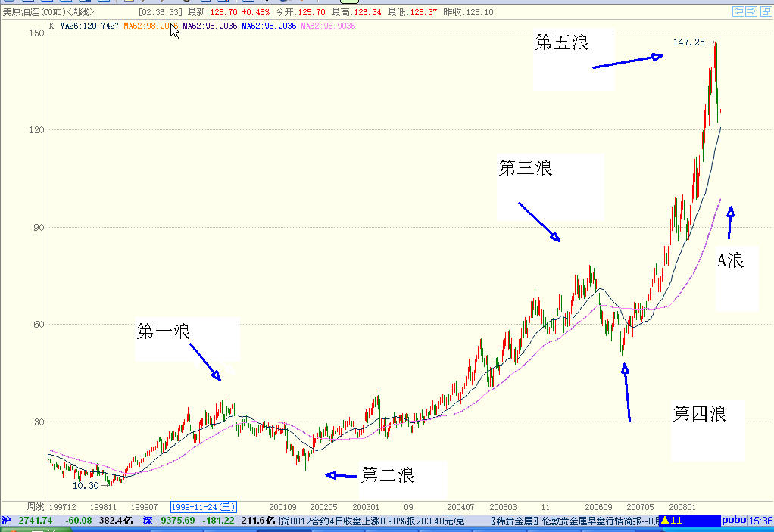Select the MA26:120.7427 indicator label
774x532 pixels.
89,26
